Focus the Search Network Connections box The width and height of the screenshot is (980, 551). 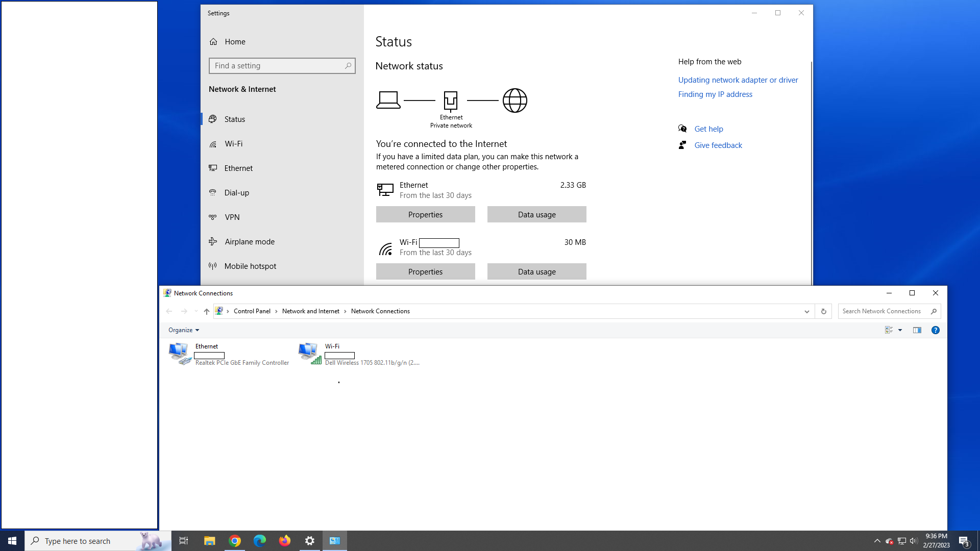889,311
